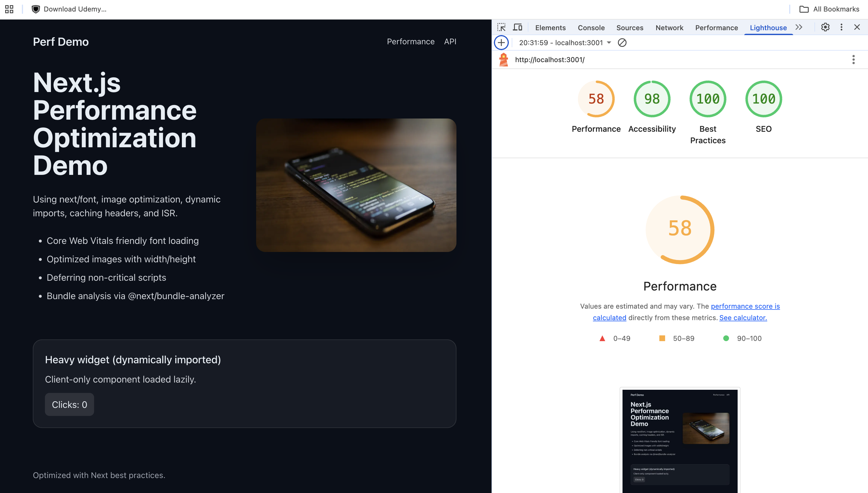This screenshot has width=868, height=493.
Task: Click 'Optimized with Next best practices.' footer
Action: pyautogui.click(x=99, y=475)
